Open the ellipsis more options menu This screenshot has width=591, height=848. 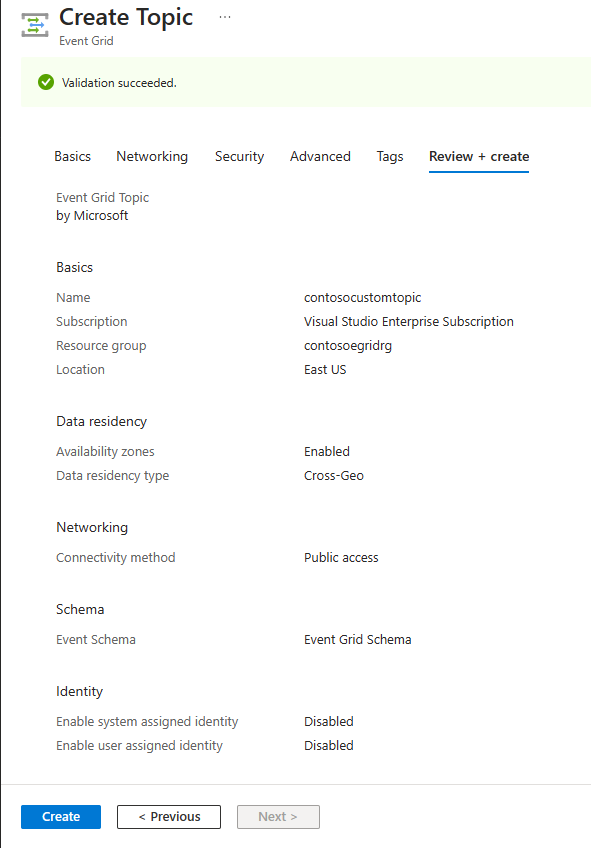click(x=225, y=17)
